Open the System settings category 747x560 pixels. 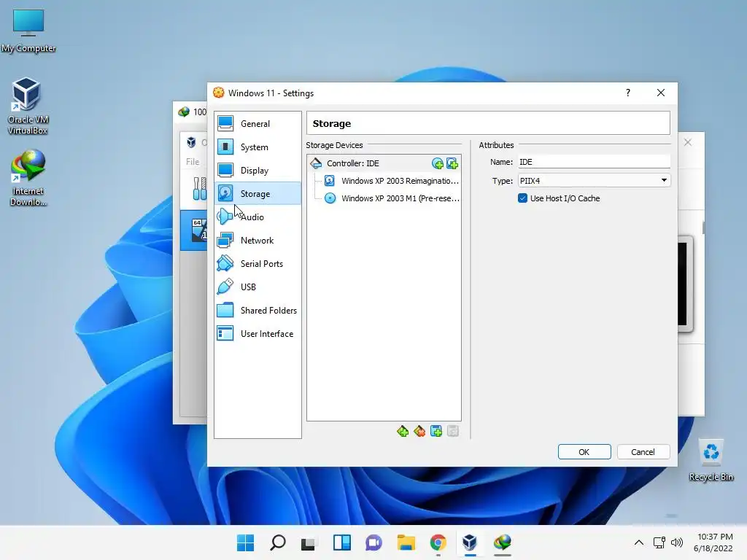(x=258, y=147)
